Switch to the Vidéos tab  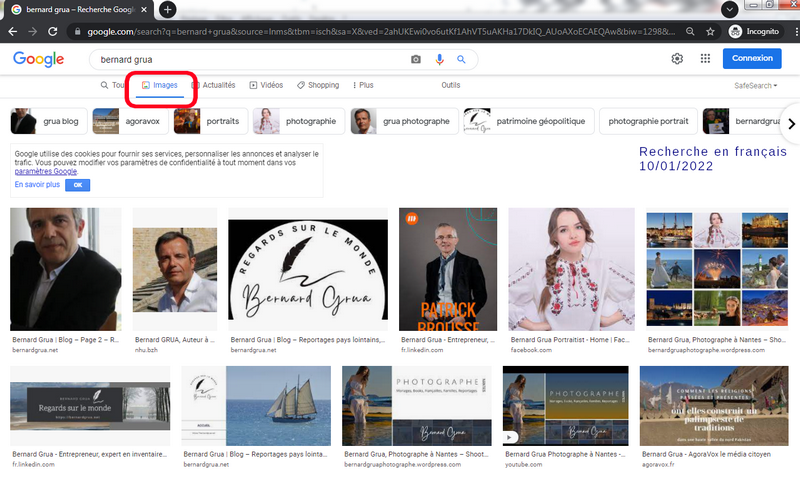266,86
